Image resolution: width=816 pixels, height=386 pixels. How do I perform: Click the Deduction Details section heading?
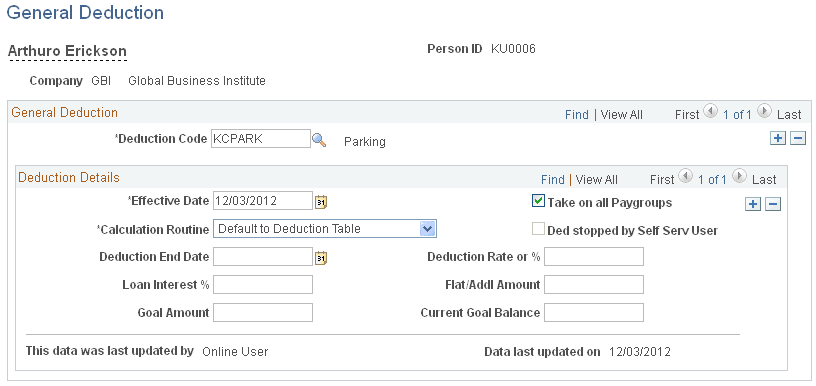69,177
